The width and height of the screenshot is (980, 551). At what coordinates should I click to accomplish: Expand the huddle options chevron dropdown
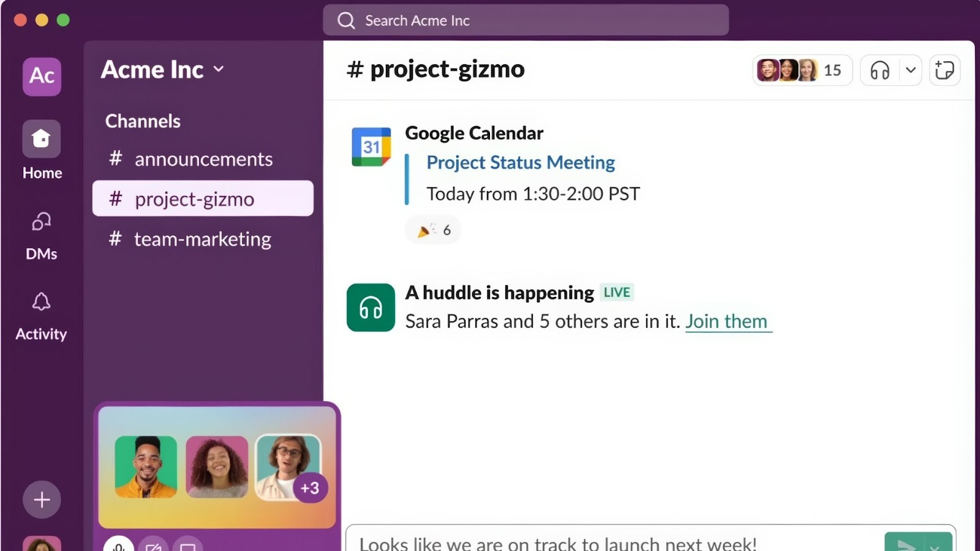point(910,70)
